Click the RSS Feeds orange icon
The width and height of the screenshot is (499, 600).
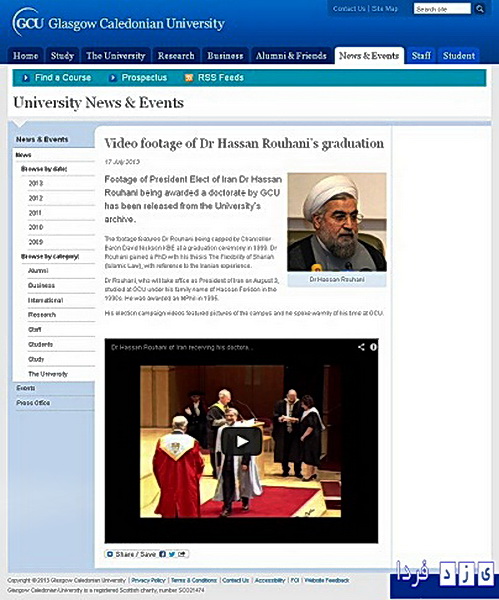(189, 78)
